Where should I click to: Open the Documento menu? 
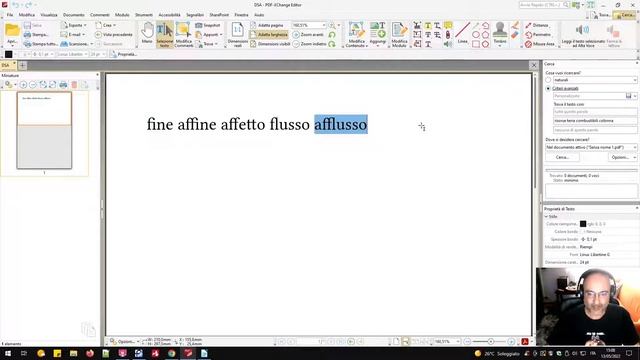pos(74,15)
